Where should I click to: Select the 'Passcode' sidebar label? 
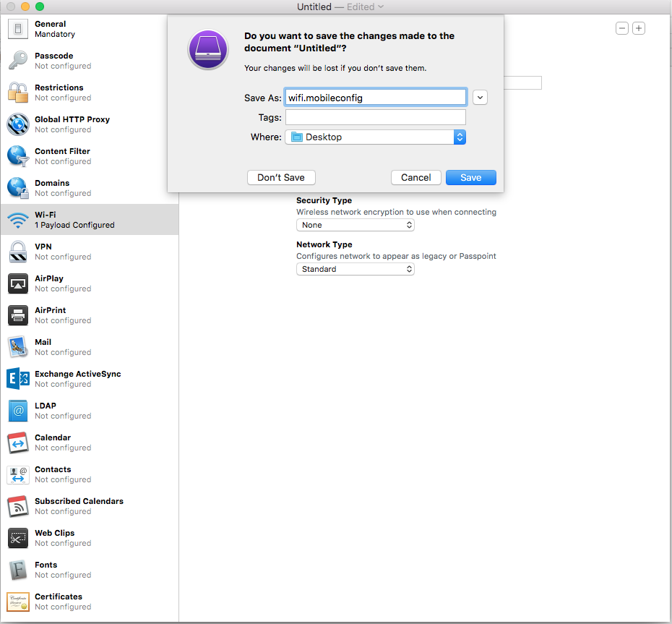54,56
